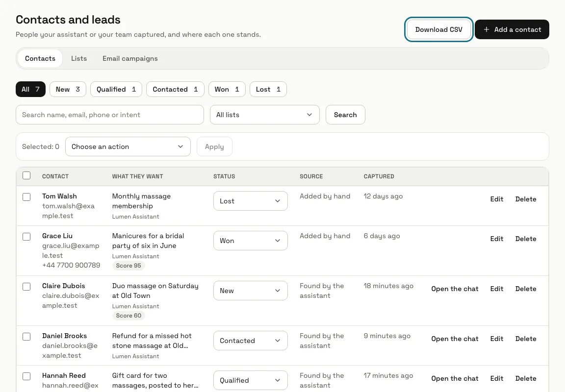Open the chat for Claire Dubois
Image resolution: width=565 pixels, height=392 pixels.
tap(455, 289)
